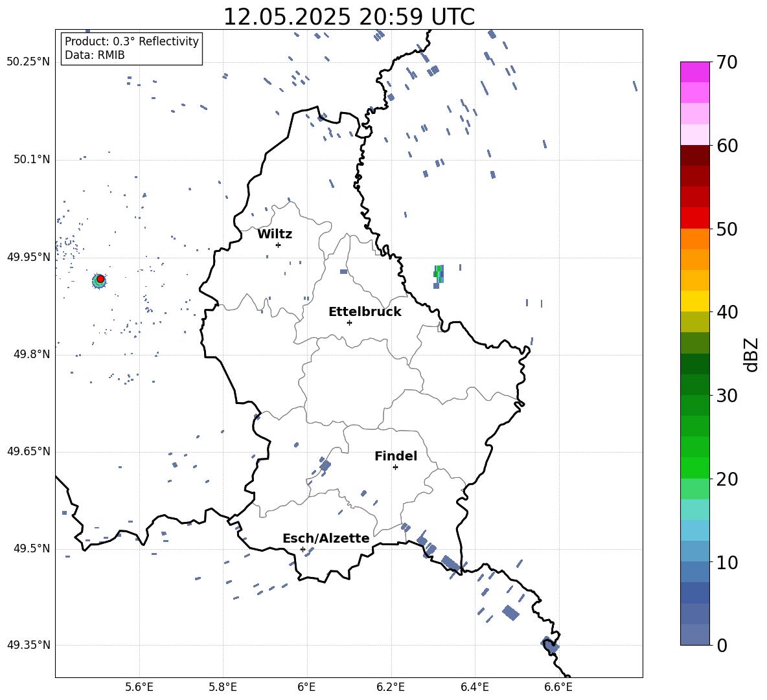The width and height of the screenshot is (767, 700).
Task: Click the Findel station cross marker
Action: [x=395, y=468]
